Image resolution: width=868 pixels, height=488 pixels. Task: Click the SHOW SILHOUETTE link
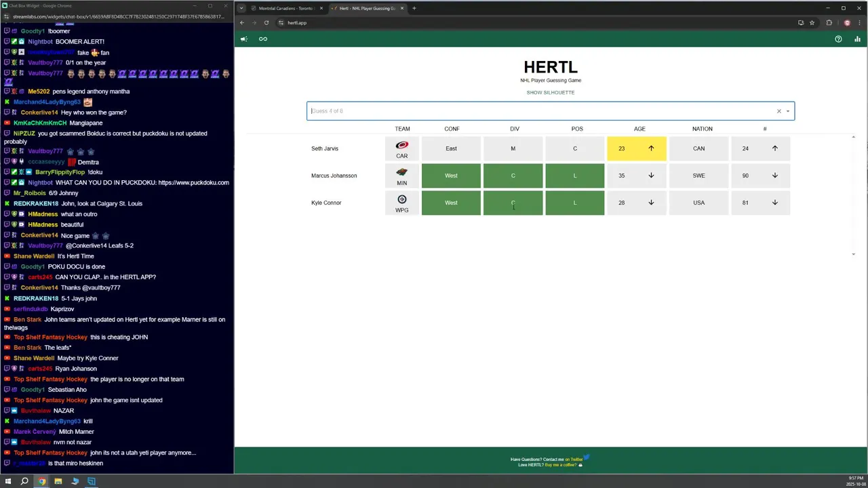(551, 92)
